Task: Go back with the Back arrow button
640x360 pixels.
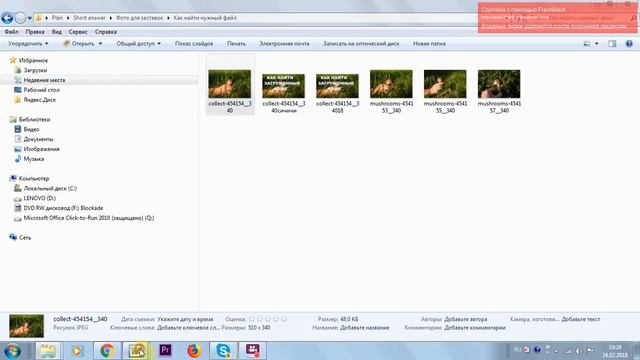Action: [7, 18]
